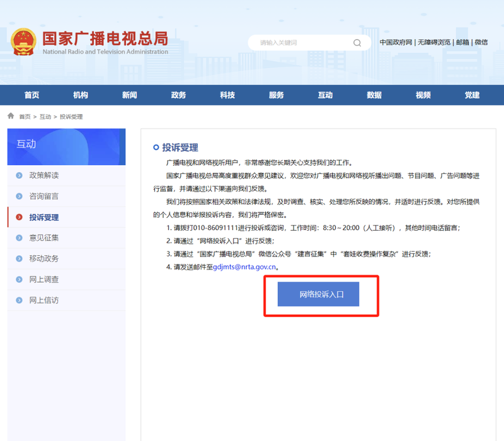Click arrow icon beside 政策解读
The width and height of the screenshot is (504, 441).
[19, 175]
